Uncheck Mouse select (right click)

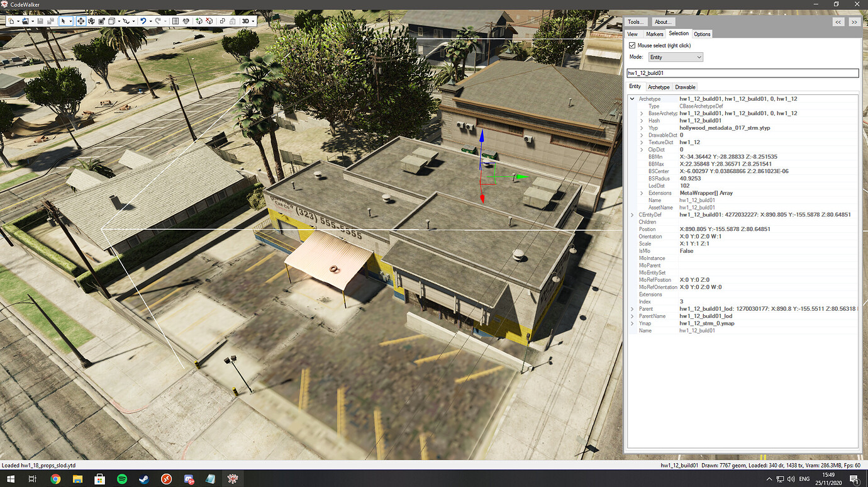632,45
